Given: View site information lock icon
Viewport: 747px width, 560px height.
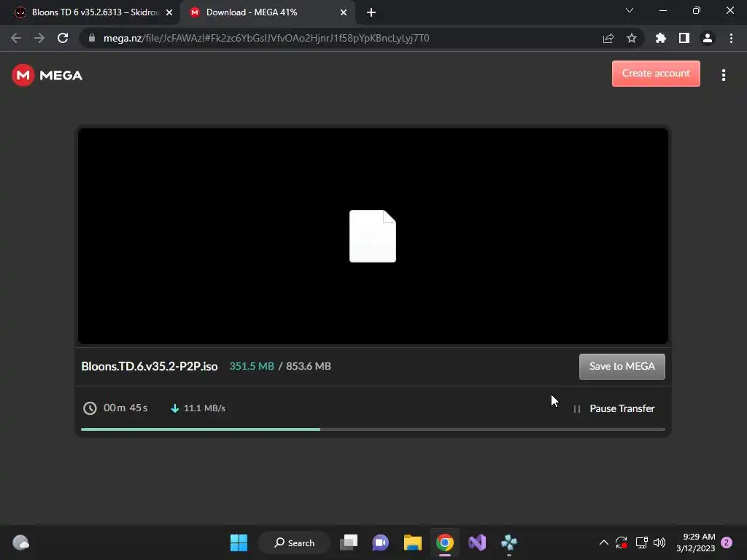Looking at the screenshot, I should pyautogui.click(x=92, y=38).
